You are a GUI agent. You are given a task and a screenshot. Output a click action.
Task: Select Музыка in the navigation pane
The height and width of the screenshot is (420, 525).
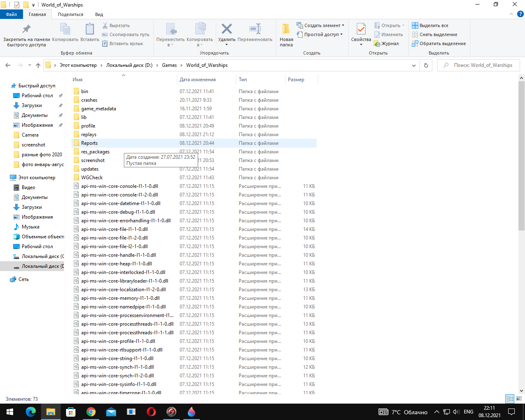31,227
